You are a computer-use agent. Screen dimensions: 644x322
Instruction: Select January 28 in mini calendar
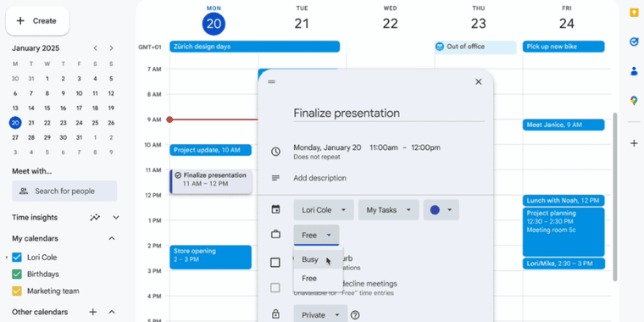(x=31, y=137)
